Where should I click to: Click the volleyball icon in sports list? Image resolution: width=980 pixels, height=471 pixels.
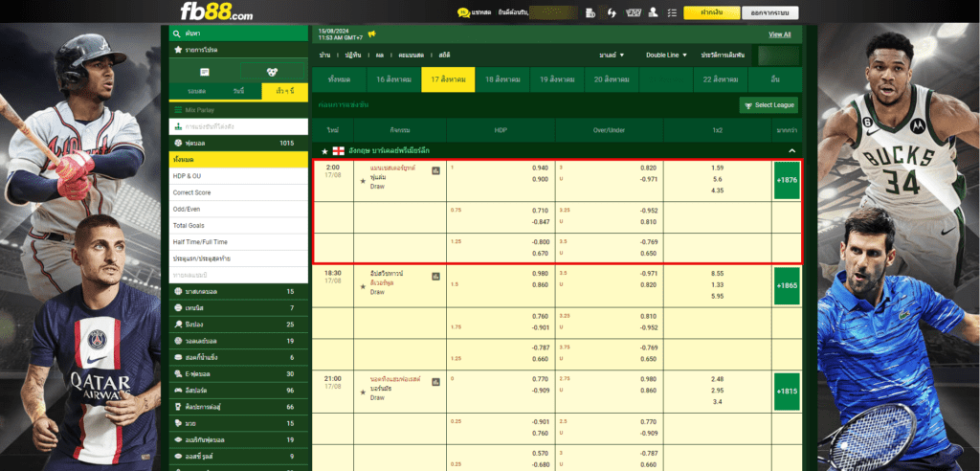point(179,341)
